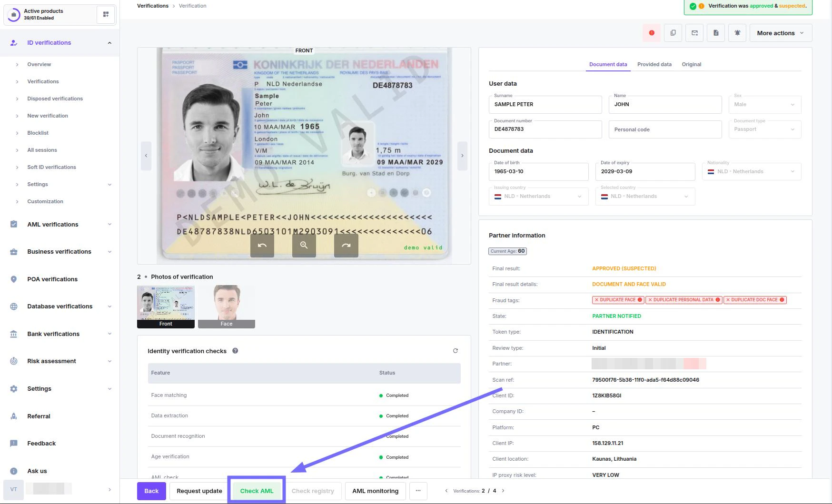This screenshot has height=504, width=832.
Task: Go to the previous verification arrow
Action: point(446,491)
